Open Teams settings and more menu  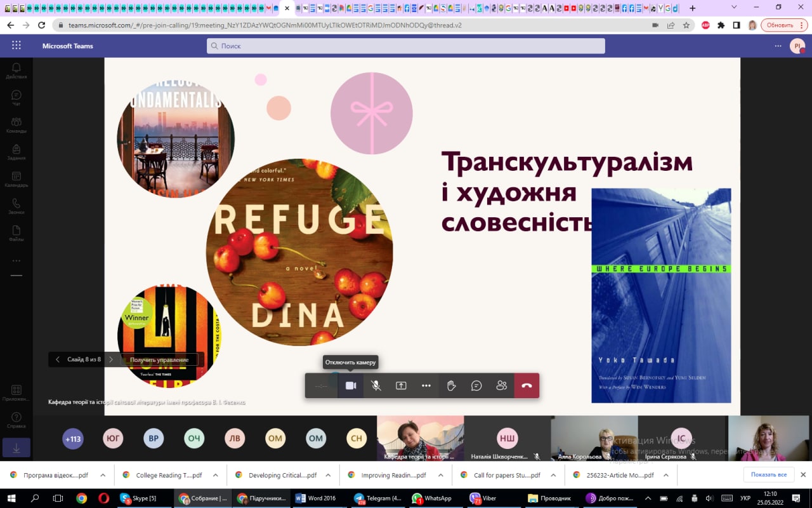point(778,46)
